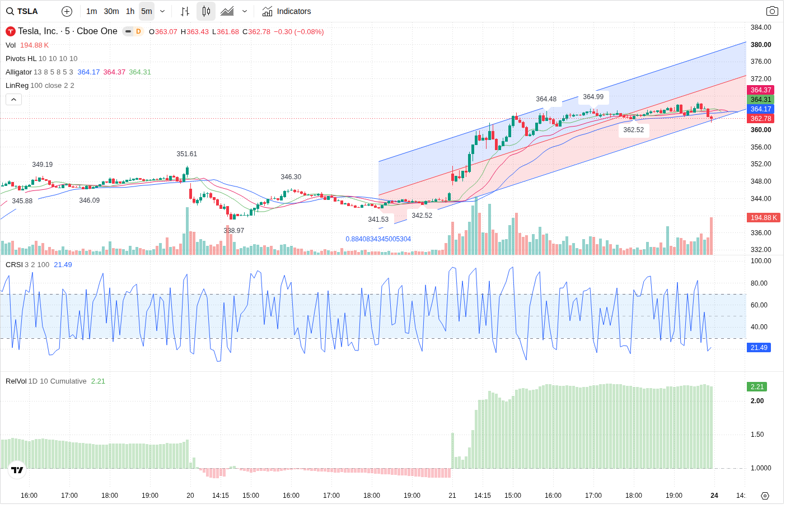This screenshot has width=795, height=532.
Task: Click the market status dash badge
Action: tap(128, 31)
